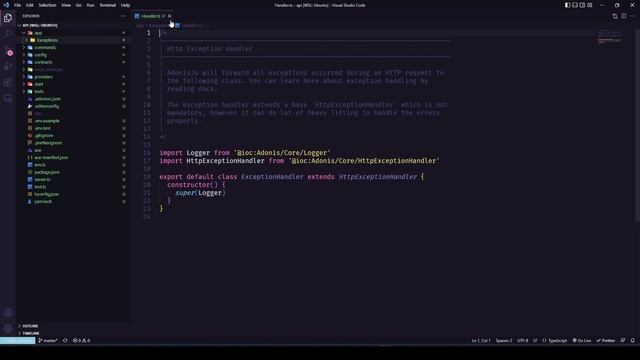Image resolution: width=640 pixels, height=360 pixels.
Task: Click the open changes icon in editor toolbar
Action: point(615,16)
